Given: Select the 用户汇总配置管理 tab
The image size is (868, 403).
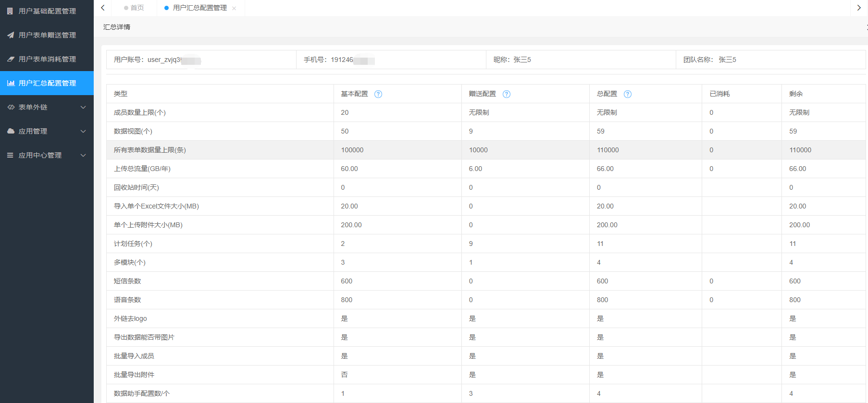Looking at the screenshot, I should click(x=199, y=8).
